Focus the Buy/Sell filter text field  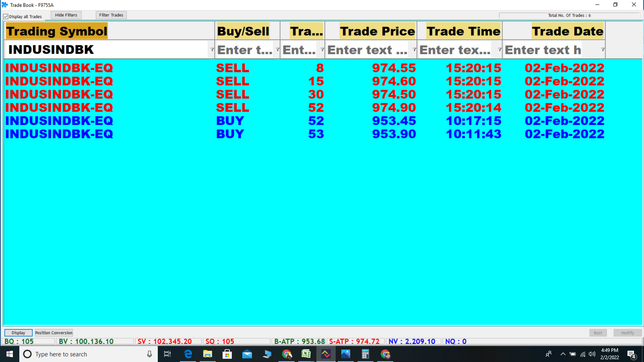pyautogui.click(x=245, y=49)
